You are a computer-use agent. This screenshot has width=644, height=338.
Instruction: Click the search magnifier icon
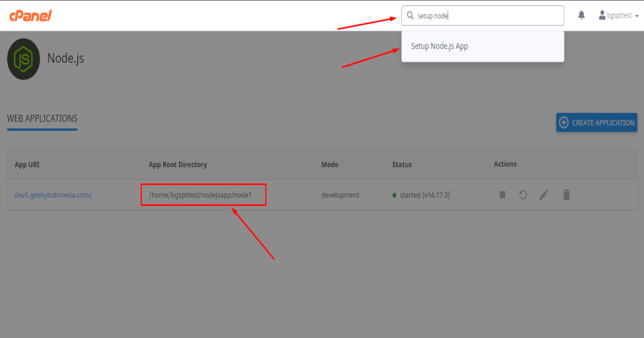[x=411, y=16]
